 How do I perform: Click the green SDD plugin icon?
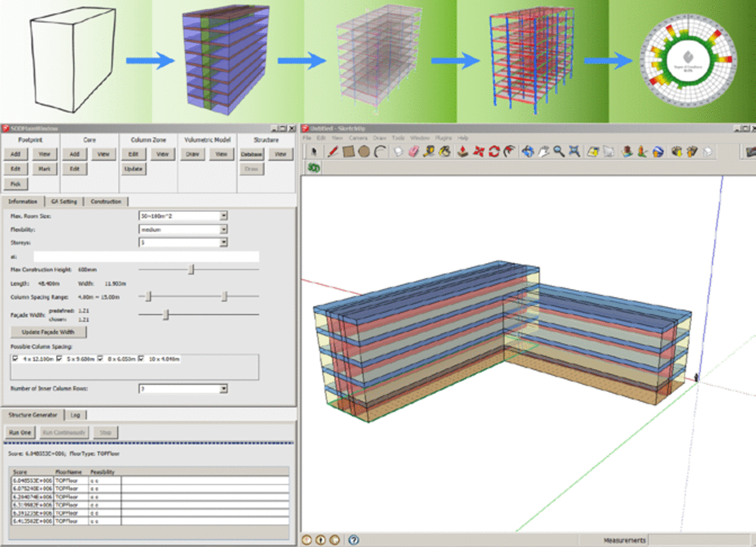313,168
